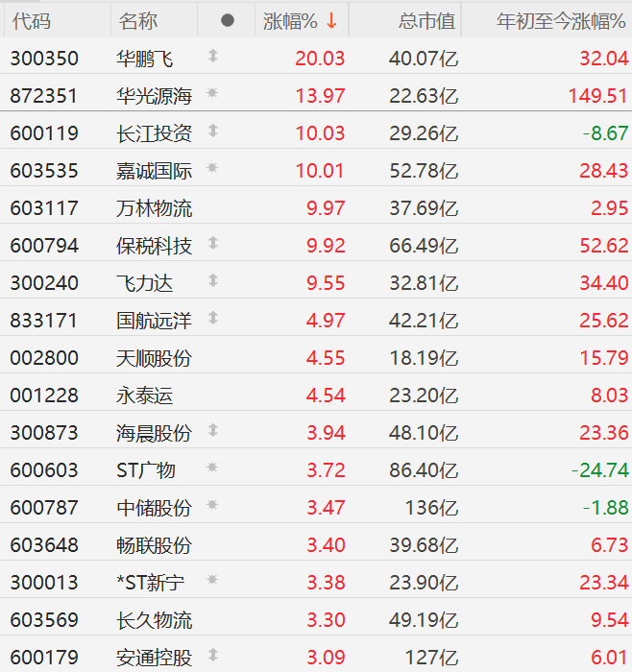Click the star marker beside 中储股份
This screenshot has width=632, height=672.
click(212, 505)
